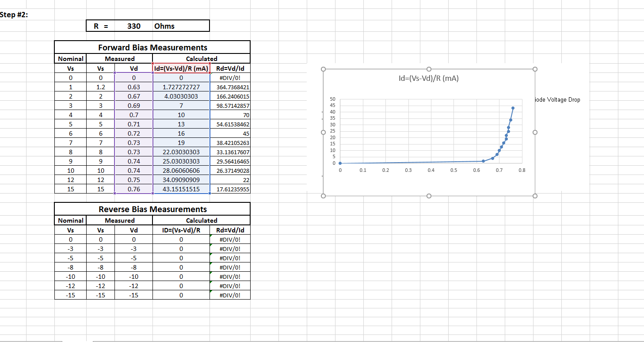Click the chart's left-middle selection handle
The width and height of the screenshot is (644, 342).
(x=324, y=132)
